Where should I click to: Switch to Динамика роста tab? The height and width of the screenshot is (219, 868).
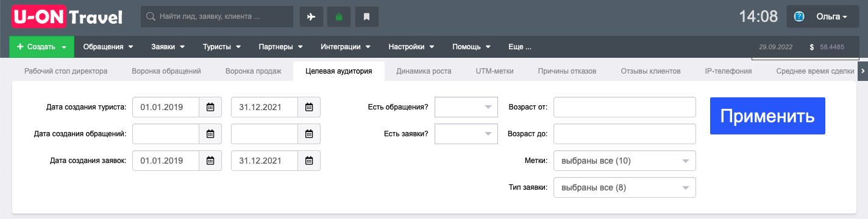pos(424,71)
